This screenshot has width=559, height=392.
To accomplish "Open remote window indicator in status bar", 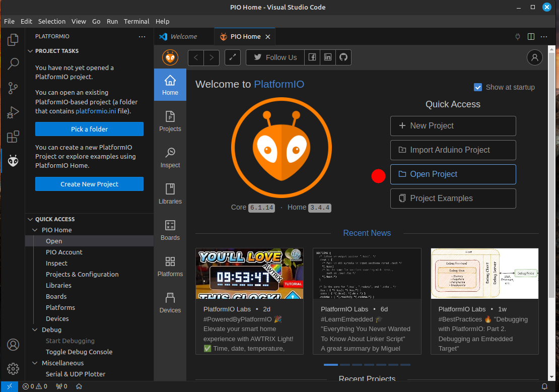I will 9,386.
